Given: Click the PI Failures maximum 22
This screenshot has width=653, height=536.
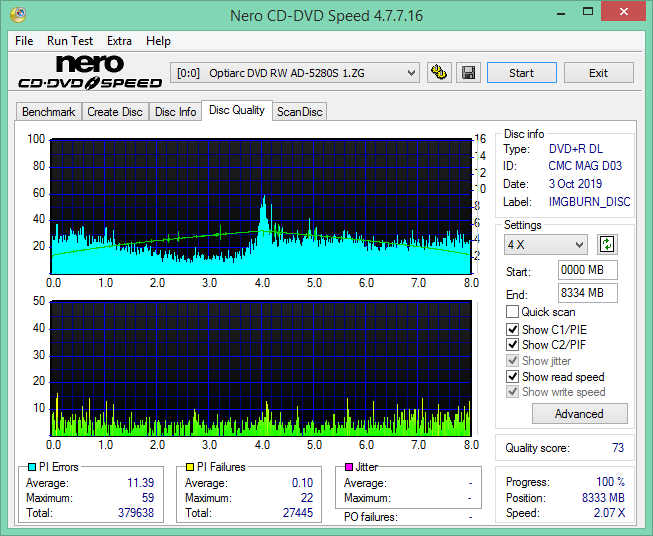Looking at the screenshot, I should tap(307, 498).
